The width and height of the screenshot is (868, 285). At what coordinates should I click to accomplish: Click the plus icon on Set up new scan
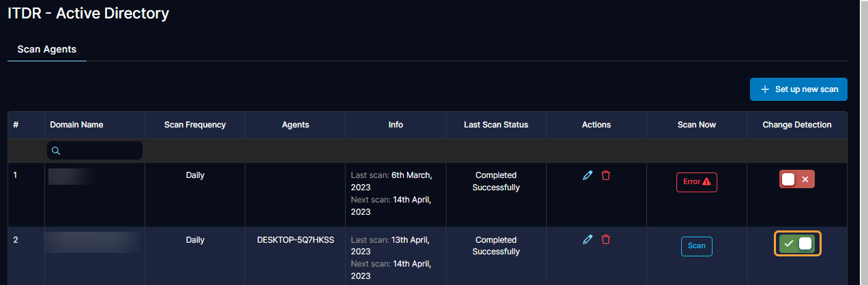coord(764,89)
